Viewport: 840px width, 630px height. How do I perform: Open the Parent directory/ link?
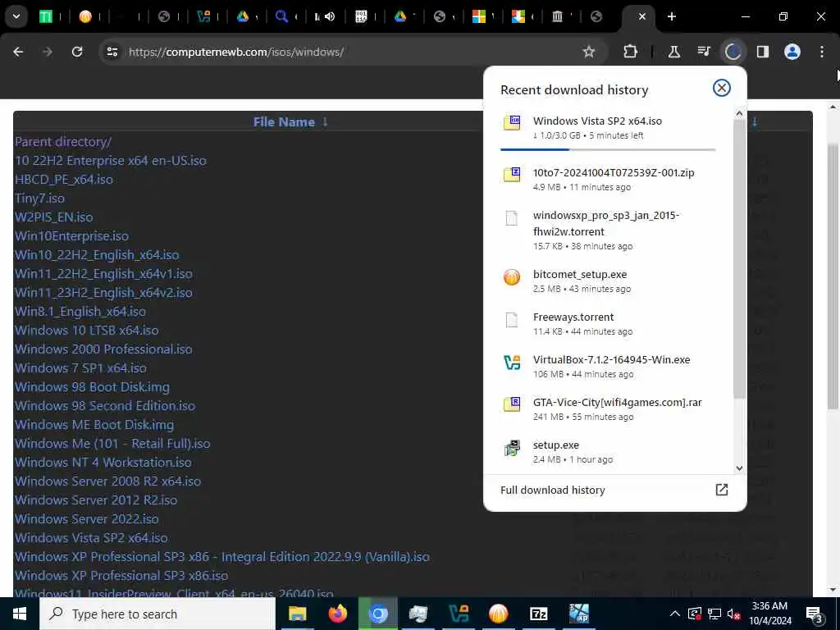pos(63,141)
